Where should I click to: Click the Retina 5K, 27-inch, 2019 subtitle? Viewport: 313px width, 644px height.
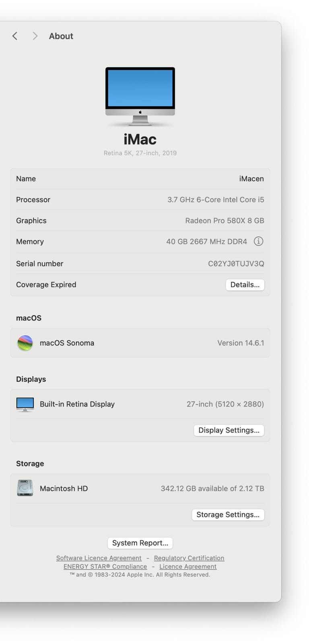click(140, 153)
